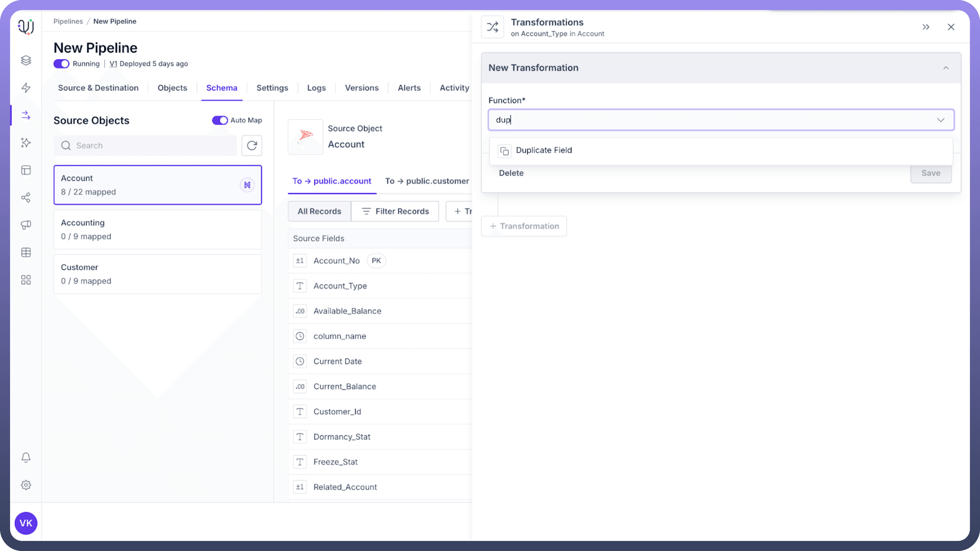This screenshot has height=551, width=980.
Task: Click the lightning bolt sidebar icon
Action: pos(26,88)
